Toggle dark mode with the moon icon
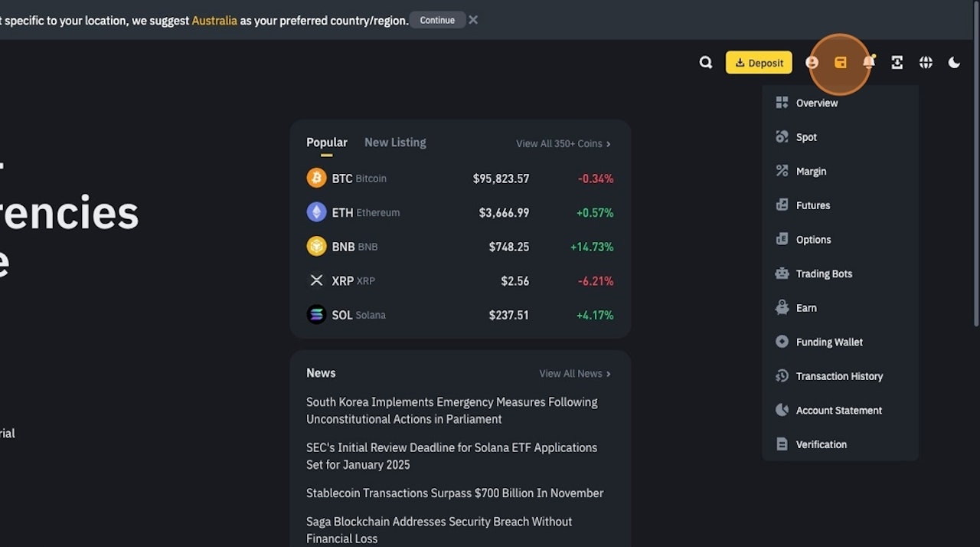 (x=954, y=62)
